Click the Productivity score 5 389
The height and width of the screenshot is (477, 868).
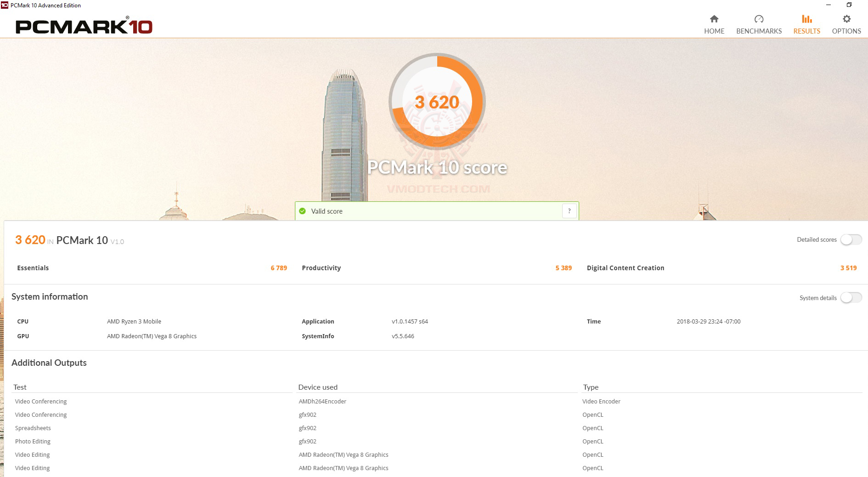[x=564, y=268]
